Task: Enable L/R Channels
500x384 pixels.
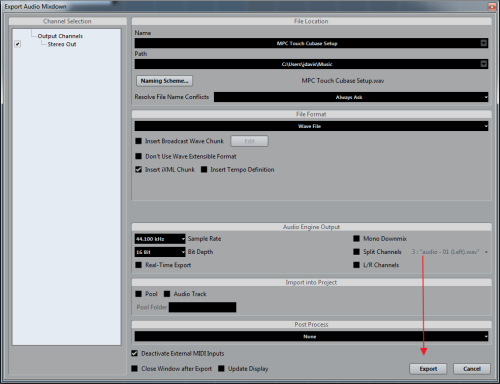Action: click(x=356, y=265)
